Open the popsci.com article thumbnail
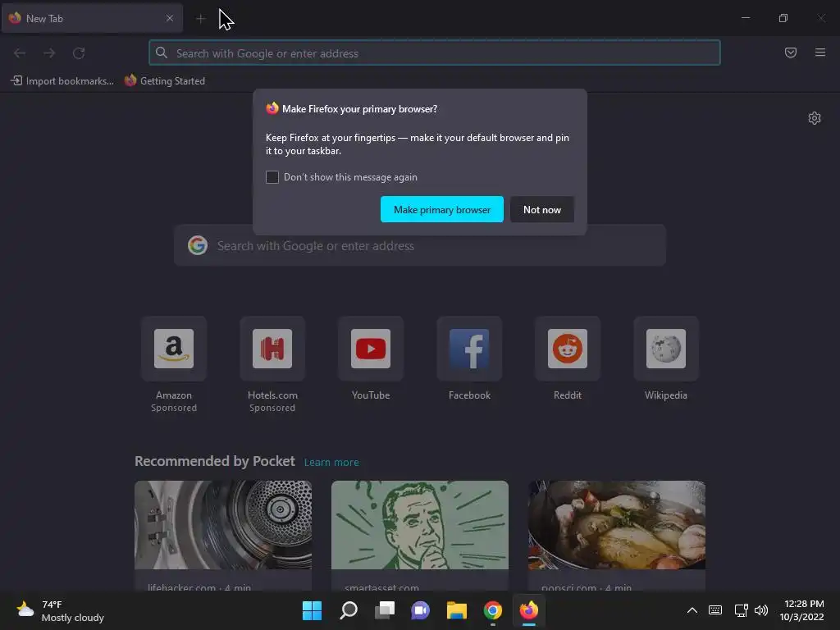 click(617, 525)
